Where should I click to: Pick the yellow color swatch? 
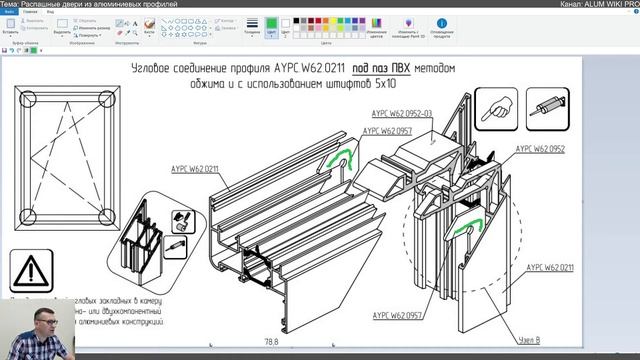tap(333, 20)
